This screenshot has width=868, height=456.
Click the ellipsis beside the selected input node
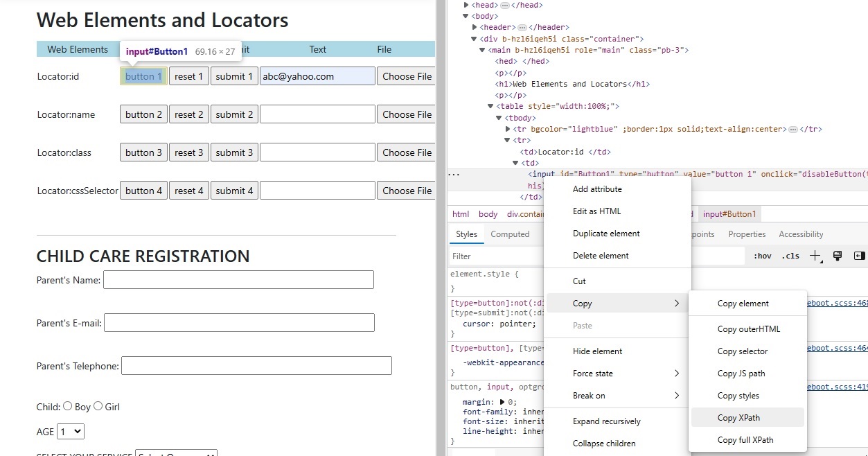click(x=454, y=174)
